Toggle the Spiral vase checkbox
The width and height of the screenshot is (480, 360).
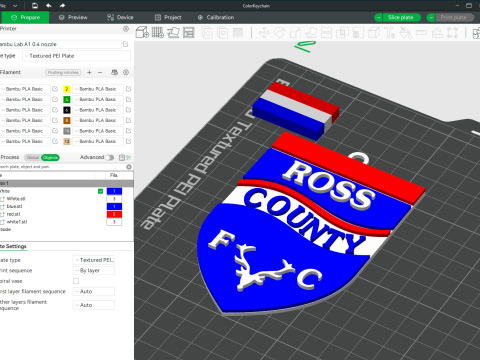click(76, 281)
